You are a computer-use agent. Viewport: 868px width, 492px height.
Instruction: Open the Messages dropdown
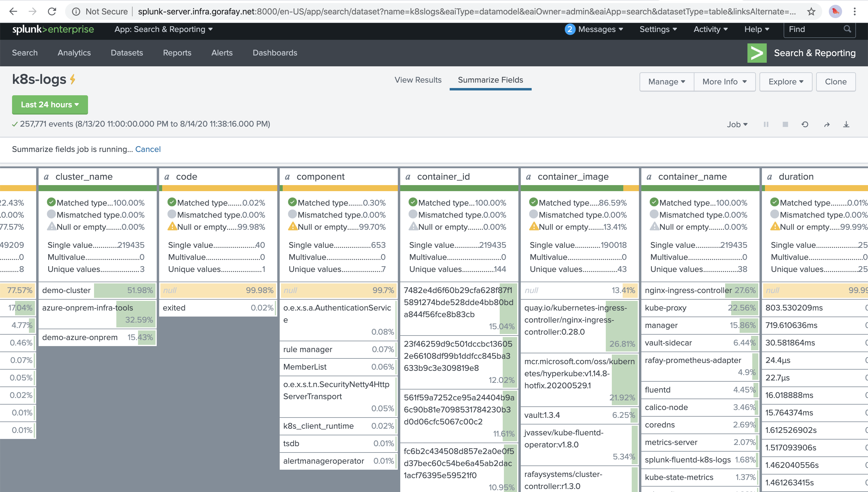point(600,30)
